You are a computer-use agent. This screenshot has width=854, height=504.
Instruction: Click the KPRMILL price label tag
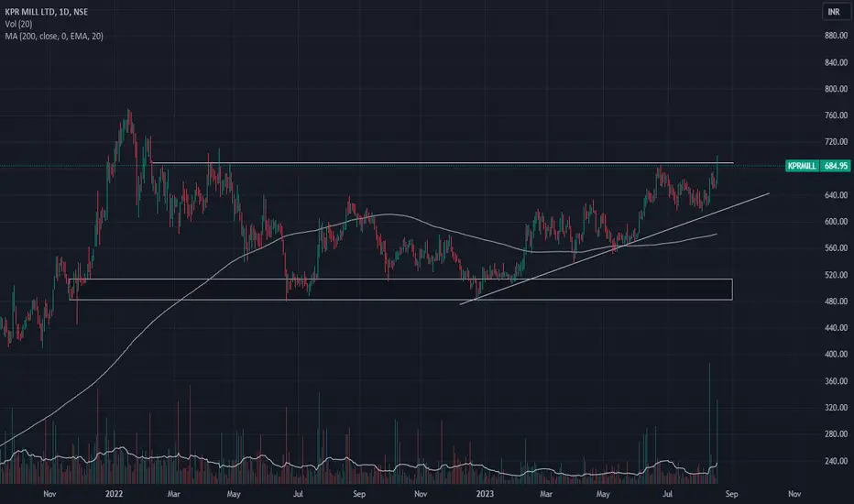pyautogui.click(x=802, y=166)
